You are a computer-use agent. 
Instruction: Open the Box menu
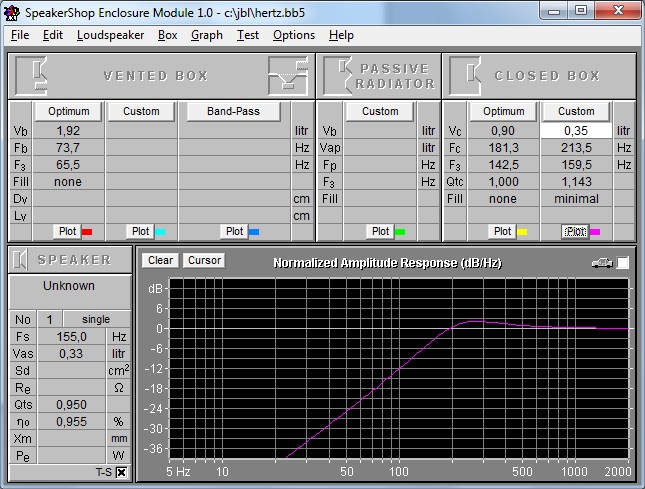click(x=167, y=35)
